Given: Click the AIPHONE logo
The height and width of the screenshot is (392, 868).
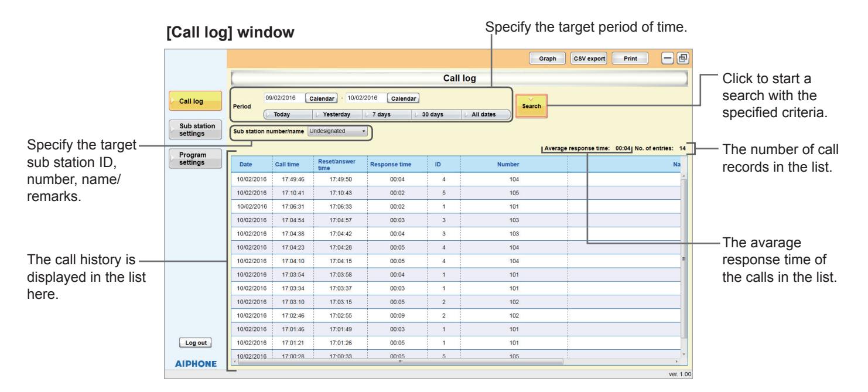Looking at the screenshot, I should pyautogui.click(x=197, y=363).
